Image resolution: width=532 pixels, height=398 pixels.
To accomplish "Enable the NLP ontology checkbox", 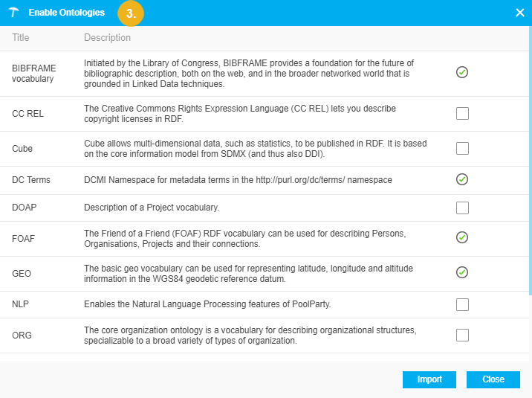I will pyautogui.click(x=462, y=304).
